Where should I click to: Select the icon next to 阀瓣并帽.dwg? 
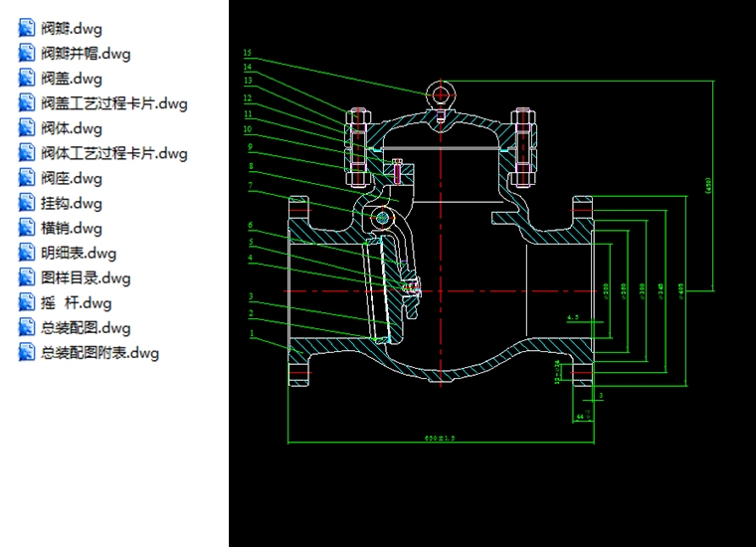click(27, 53)
